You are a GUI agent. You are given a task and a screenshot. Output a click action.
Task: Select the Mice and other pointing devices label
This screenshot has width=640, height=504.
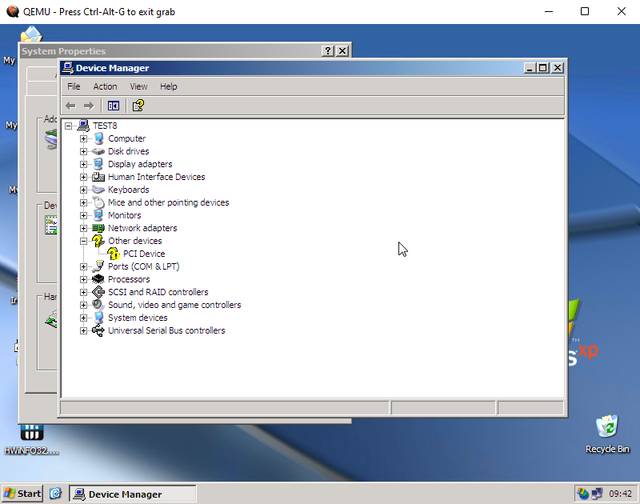point(168,202)
